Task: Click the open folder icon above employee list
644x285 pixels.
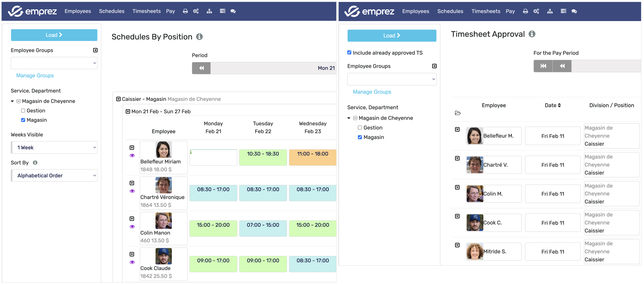Action: click(x=457, y=113)
